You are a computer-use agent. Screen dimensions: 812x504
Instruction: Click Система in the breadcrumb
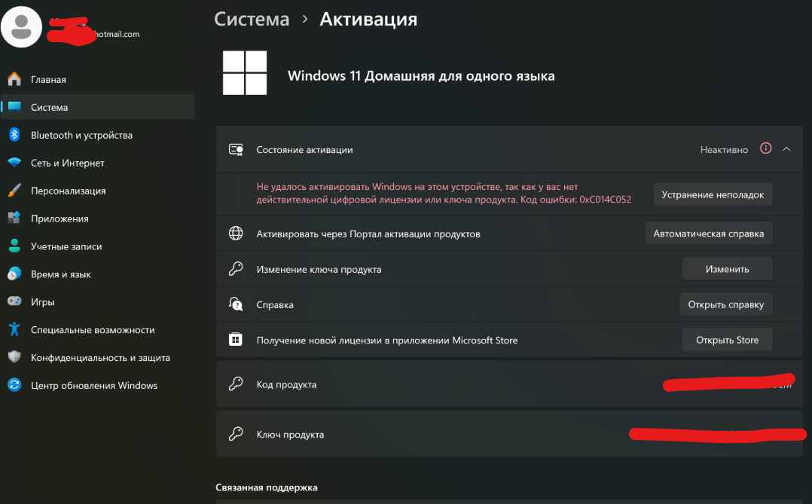(252, 19)
